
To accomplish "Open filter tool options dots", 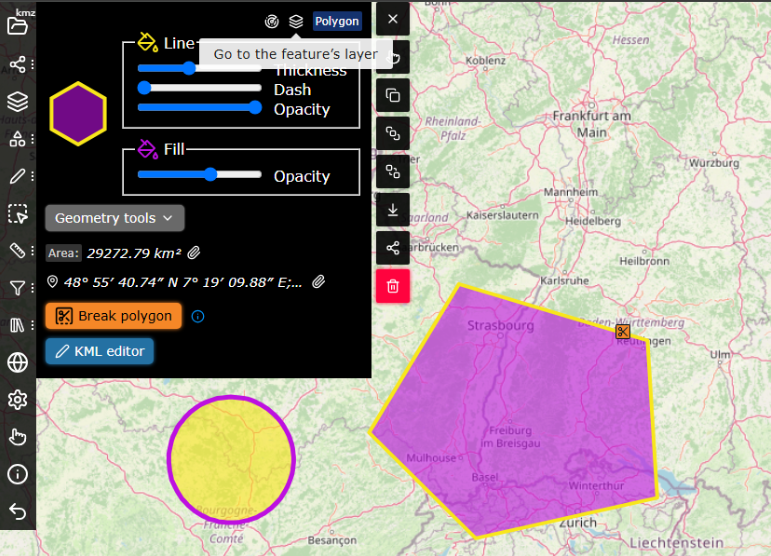I will tap(32, 288).
